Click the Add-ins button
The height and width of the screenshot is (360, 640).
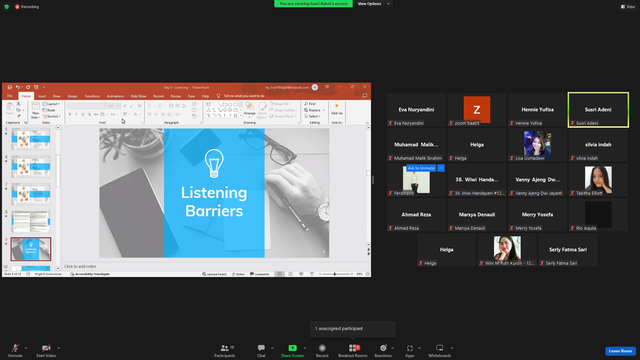pos(337,109)
